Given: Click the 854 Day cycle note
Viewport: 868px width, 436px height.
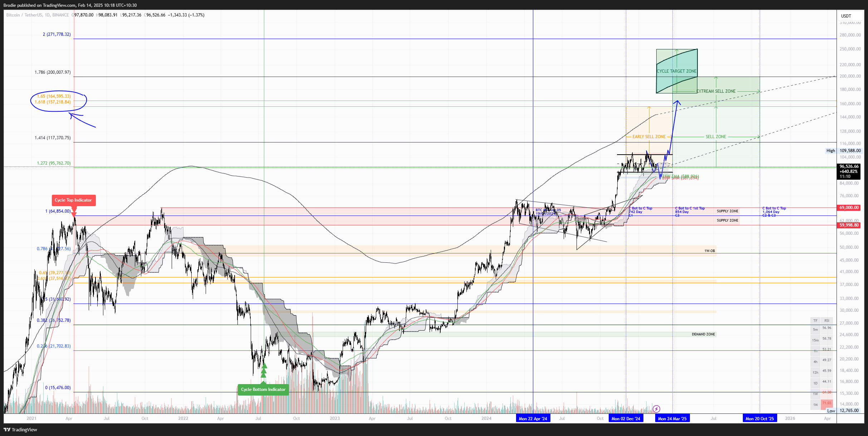Looking at the screenshot, I should (682, 212).
